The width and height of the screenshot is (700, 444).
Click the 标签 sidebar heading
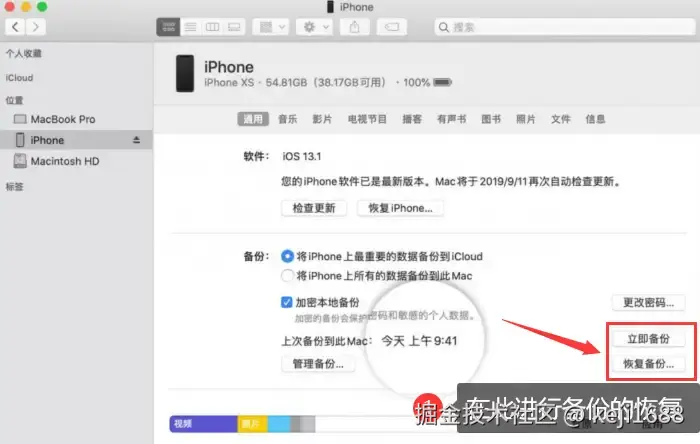tap(14, 187)
